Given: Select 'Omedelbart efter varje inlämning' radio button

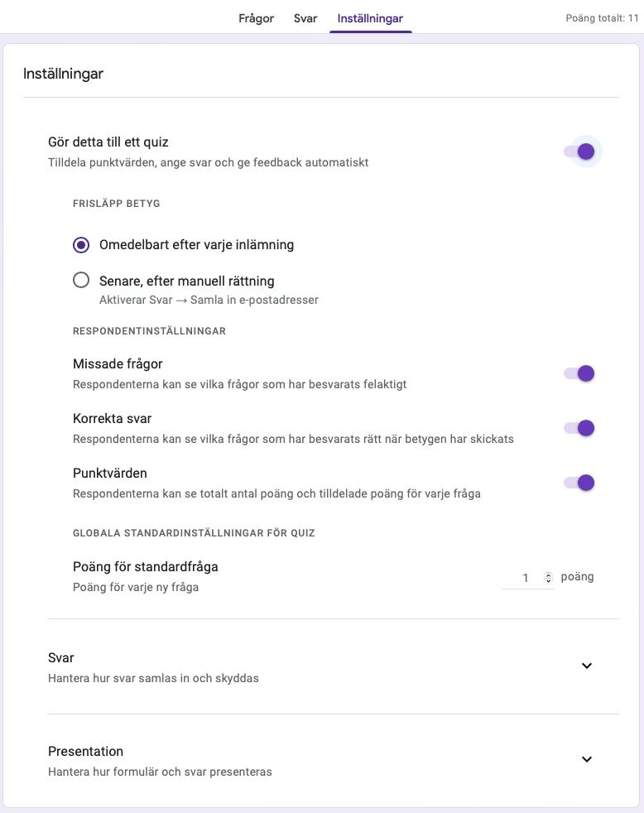Looking at the screenshot, I should (x=81, y=245).
